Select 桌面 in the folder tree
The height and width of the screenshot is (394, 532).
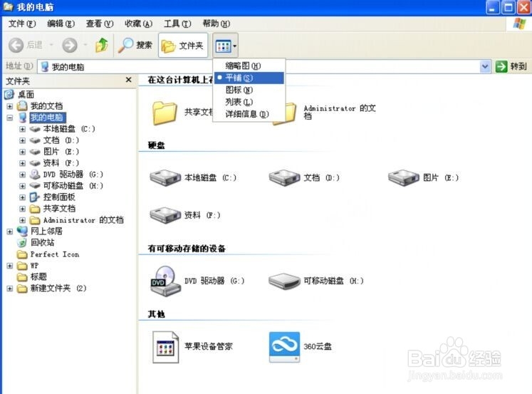tap(26, 94)
